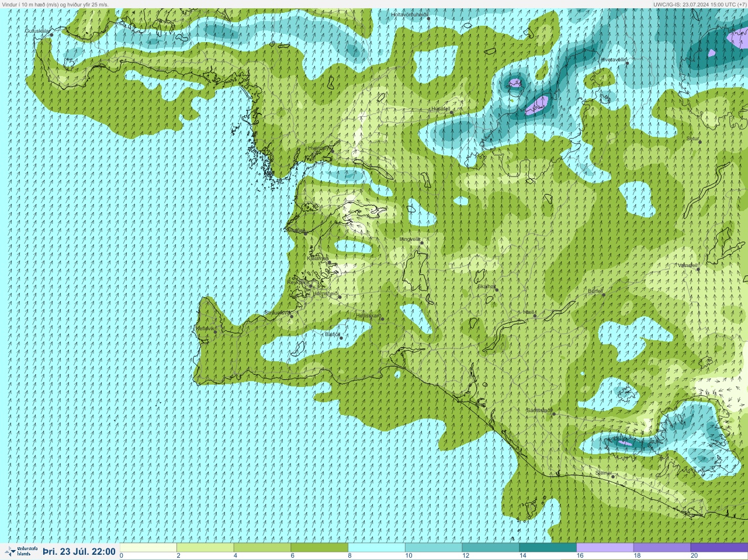The width and height of the screenshot is (748, 560).
Task: Click the 18–20 m/s purple legend swatch
Action: 662,548
